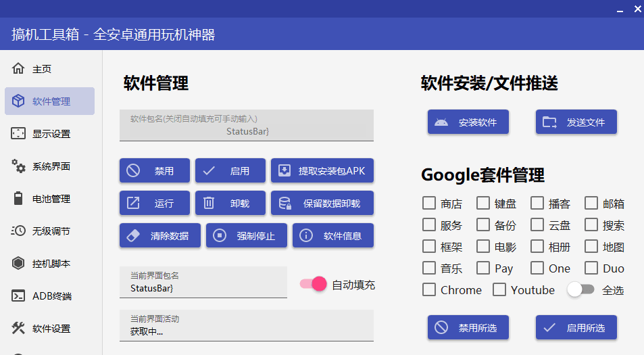Tick the Youtube checkbox
Screen dimensions: 644x355
click(499, 289)
